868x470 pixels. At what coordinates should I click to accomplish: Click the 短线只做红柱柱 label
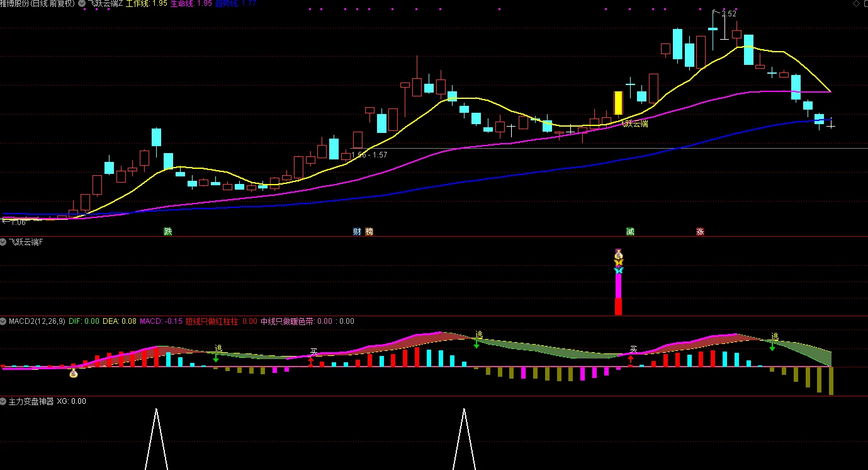(x=212, y=321)
